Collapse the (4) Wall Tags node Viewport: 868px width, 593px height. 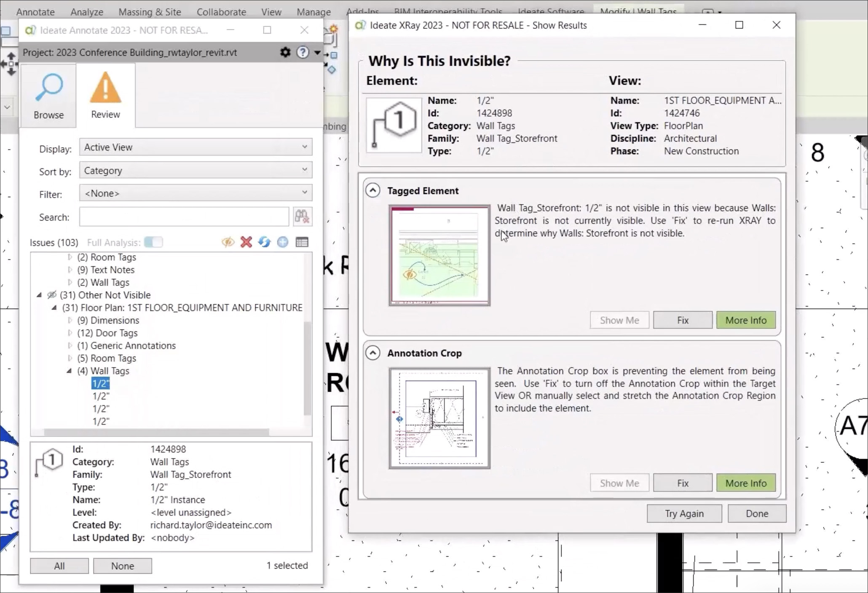coord(69,371)
